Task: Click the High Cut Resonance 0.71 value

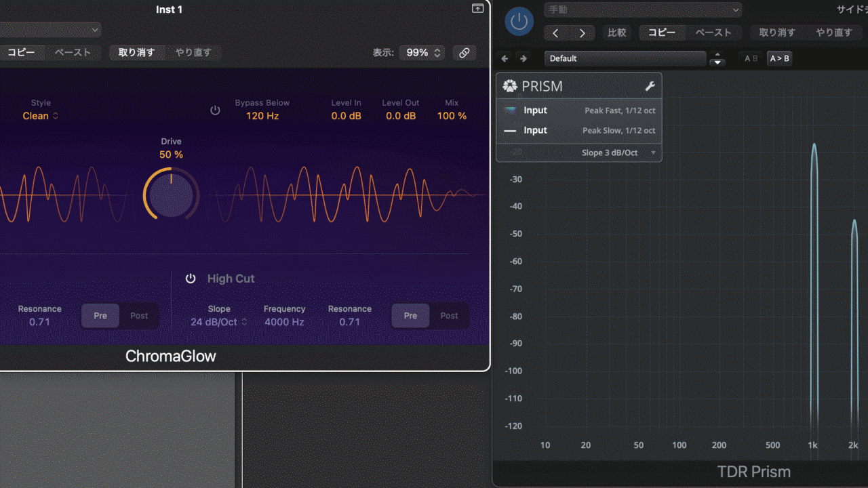Action: (x=350, y=322)
